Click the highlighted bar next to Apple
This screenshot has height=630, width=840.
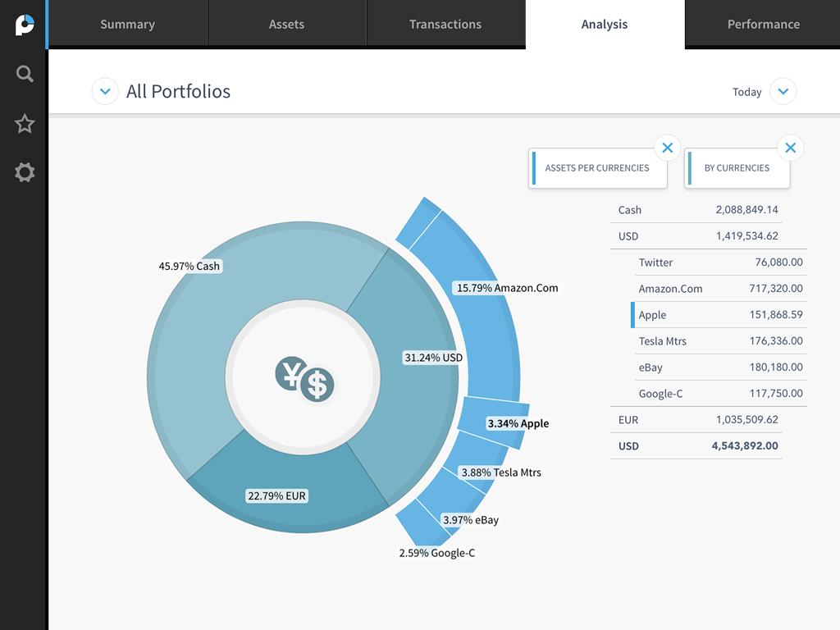point(631,315)
